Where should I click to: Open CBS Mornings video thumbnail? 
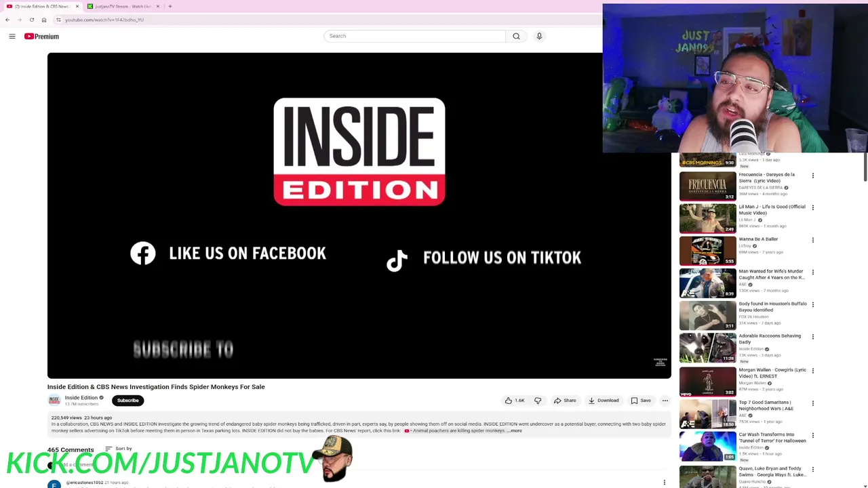[x=708, y=160]
